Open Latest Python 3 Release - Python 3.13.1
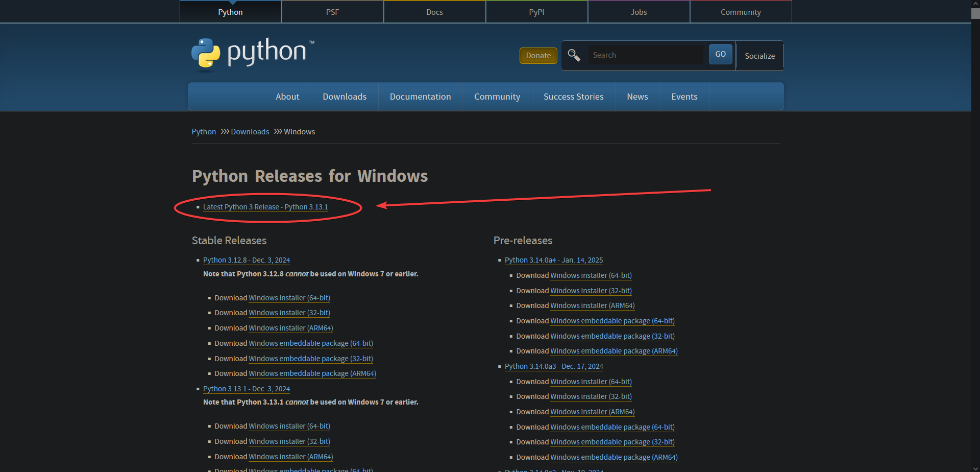The height and width of the screenshot is (472, 980). [x=265, y=207]
